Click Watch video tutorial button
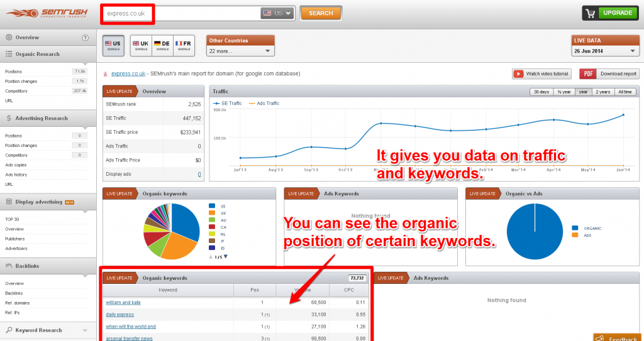This screenshot has width=644, height=341. [x=541, y=74]
